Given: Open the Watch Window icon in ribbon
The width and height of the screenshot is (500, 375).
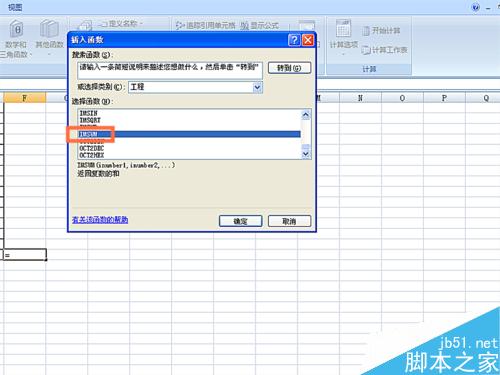Looking at the screenshot, I should [x=307, y=26].
